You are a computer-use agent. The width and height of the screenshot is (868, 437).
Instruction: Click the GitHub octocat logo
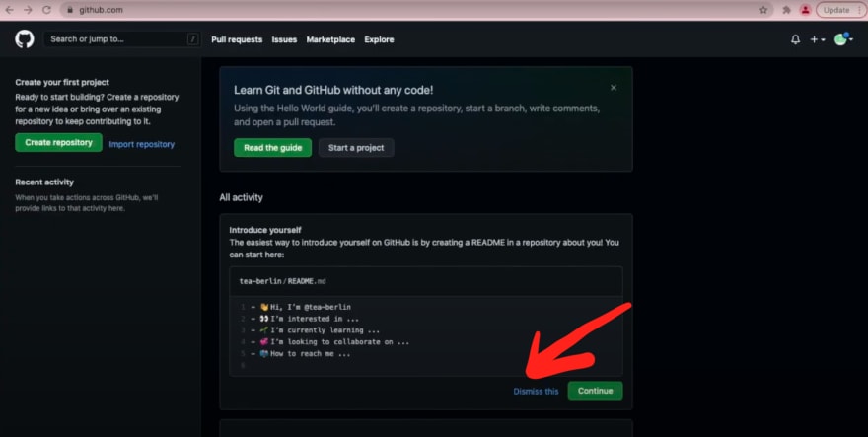tap(25, 39)
